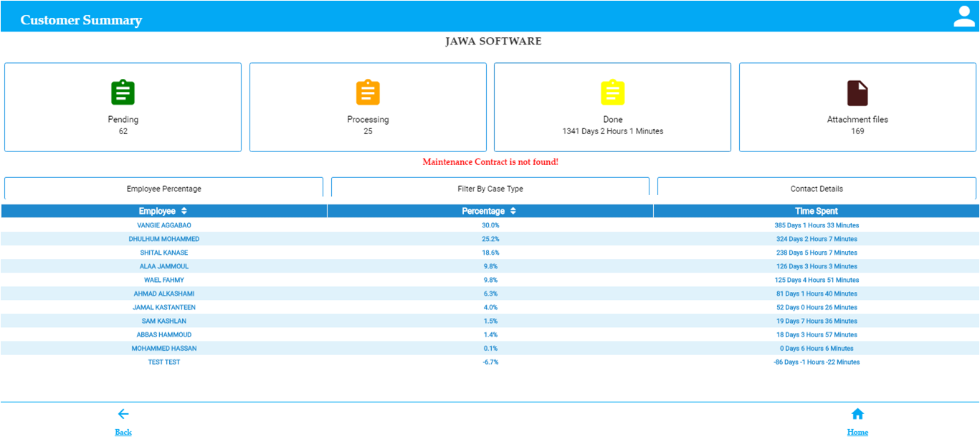Click the Maintenance Contract not found message

pyautogui.click(x=490, y=162)
